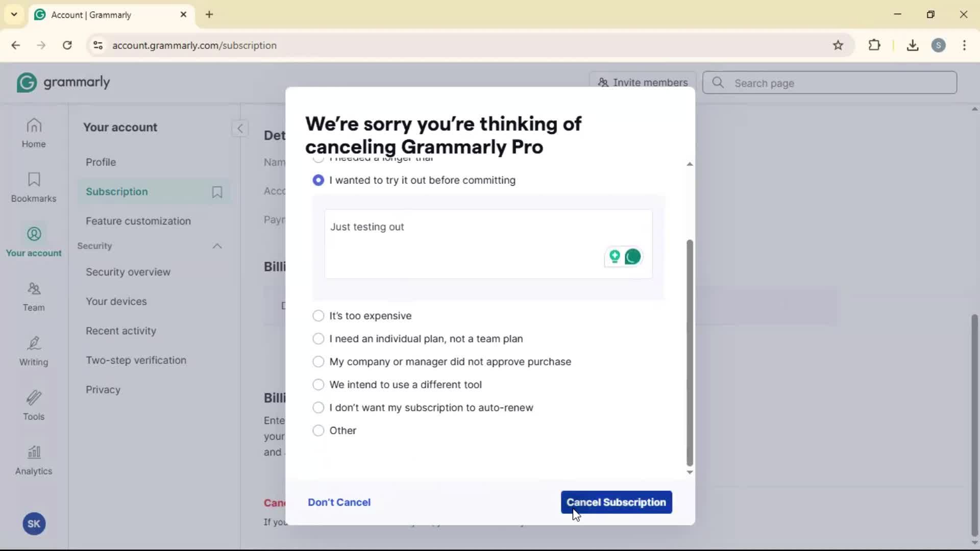This screenshot has width=980, height=551.
Task: Click the Grammarly green widget in textbox
Action: click(x=633, y=257)
